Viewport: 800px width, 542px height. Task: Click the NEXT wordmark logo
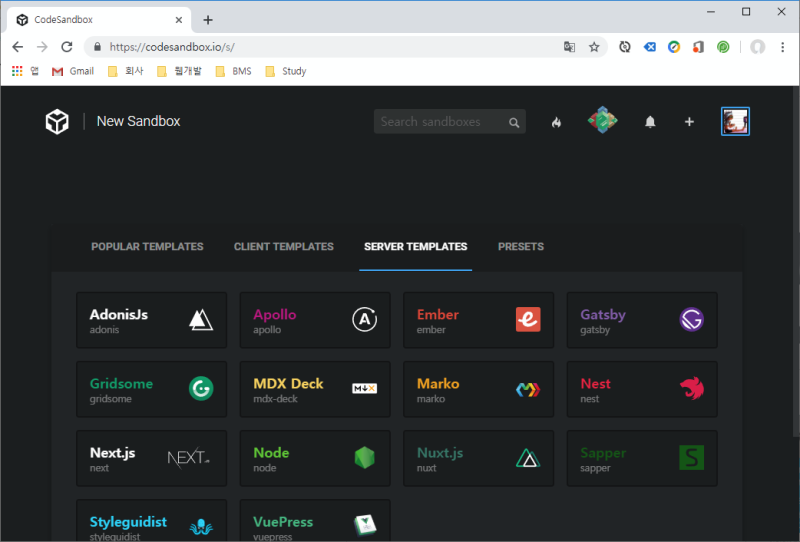188,458
